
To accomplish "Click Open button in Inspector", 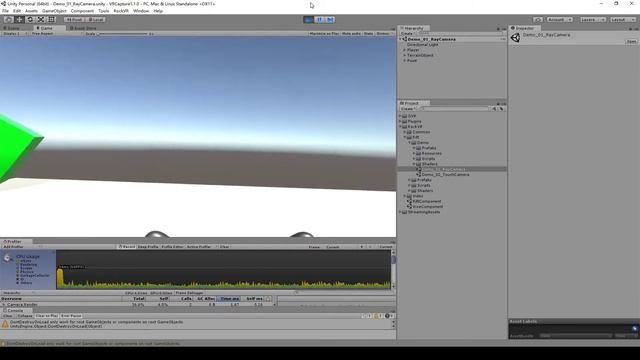I will (631, 42).
